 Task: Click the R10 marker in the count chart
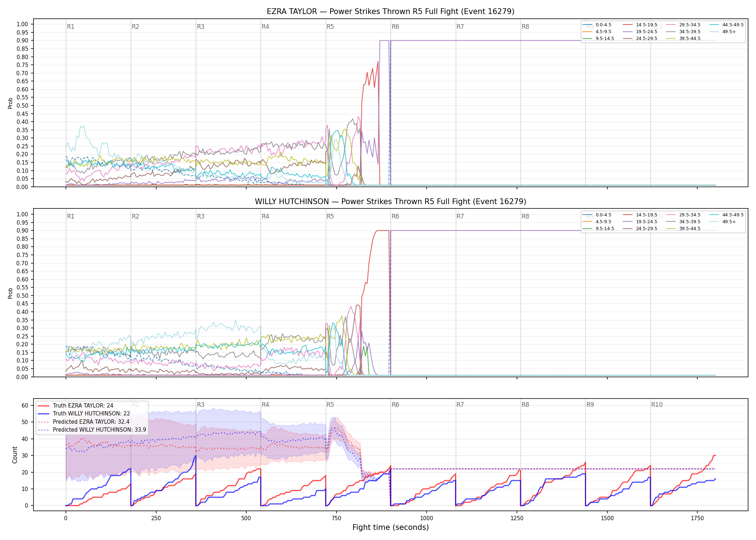click(x=657, y=405)
